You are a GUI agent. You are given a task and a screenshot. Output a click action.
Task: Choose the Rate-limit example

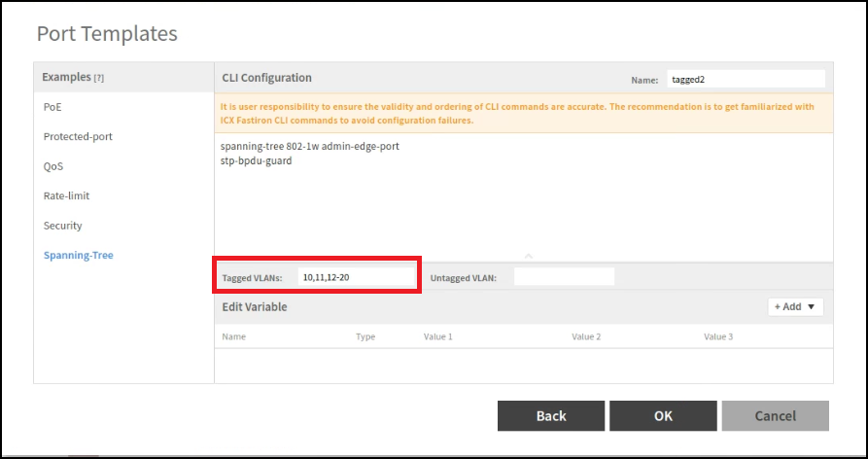click(x=66, y=195)
